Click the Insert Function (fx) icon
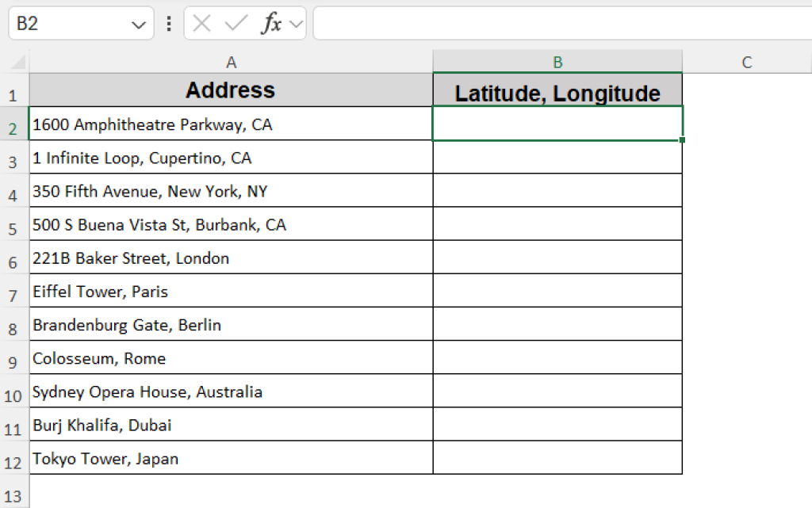Screen dimensions: 812x508 273,23
